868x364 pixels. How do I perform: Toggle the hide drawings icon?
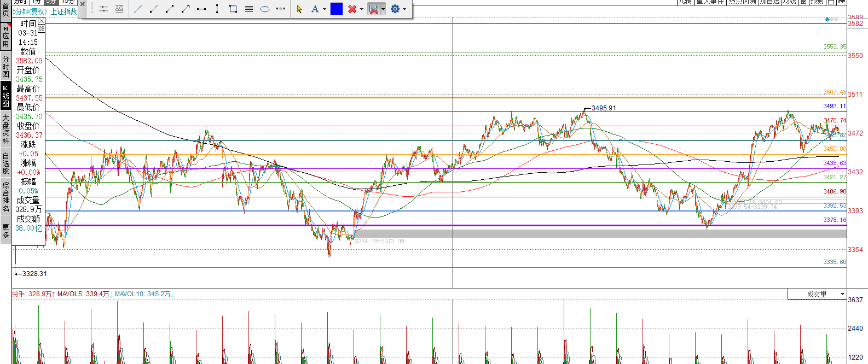(374, 9)
